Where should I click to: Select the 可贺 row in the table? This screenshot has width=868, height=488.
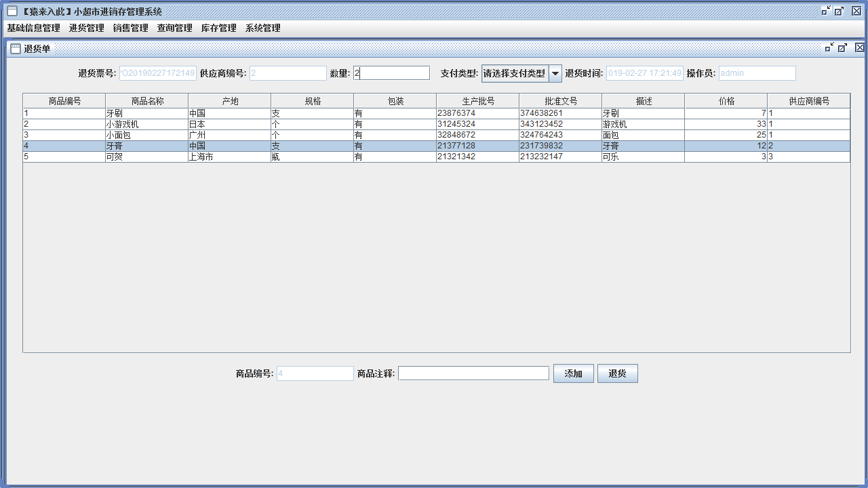[271, 156]
